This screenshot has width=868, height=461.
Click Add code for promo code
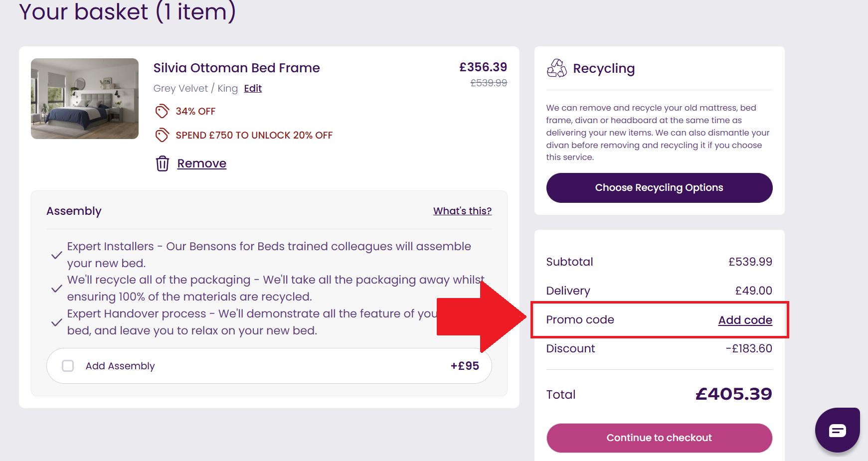pyautogui.click(x=745, y=320)
